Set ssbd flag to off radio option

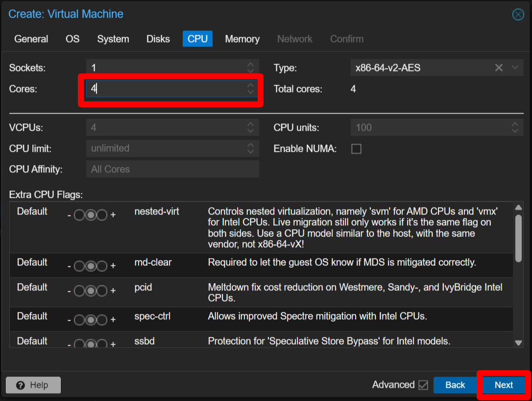pyautogui.click(x=79, y=345)
